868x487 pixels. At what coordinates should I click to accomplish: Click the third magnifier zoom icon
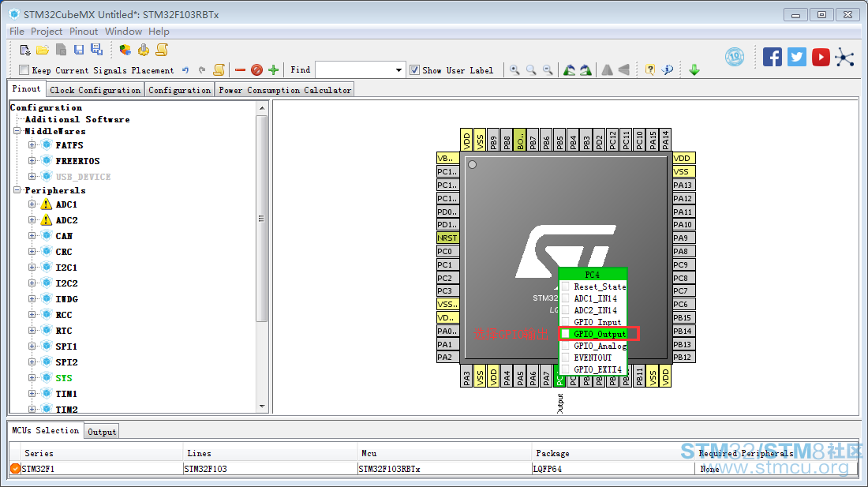tap(548, 69)
